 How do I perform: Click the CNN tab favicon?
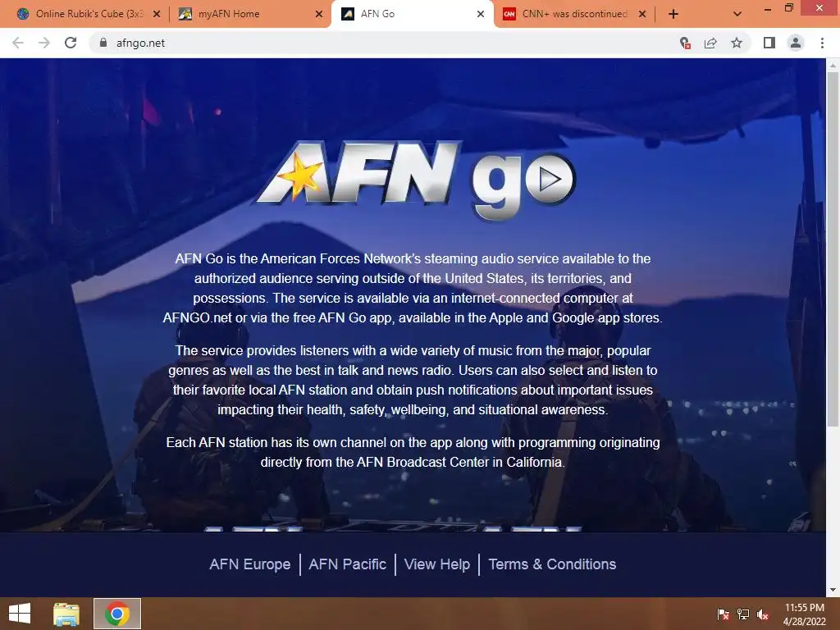509,14
